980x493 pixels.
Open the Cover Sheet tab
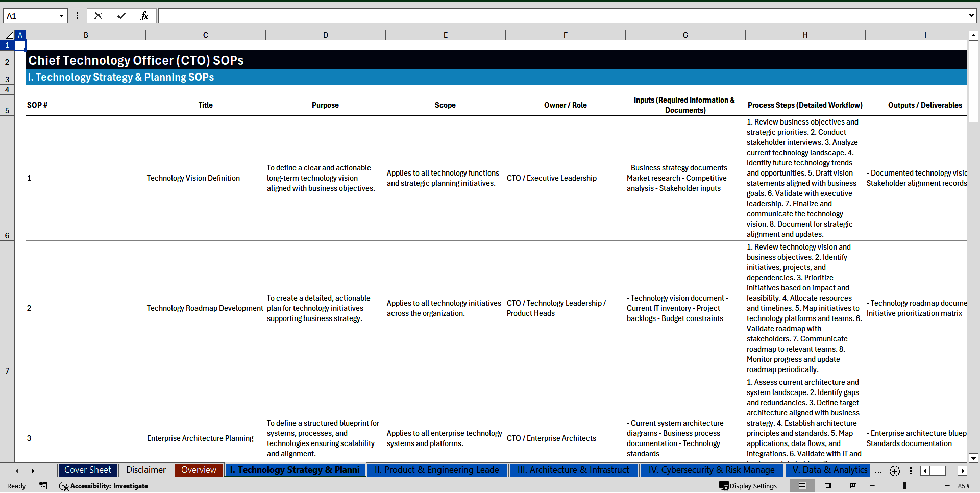point(88,470)
